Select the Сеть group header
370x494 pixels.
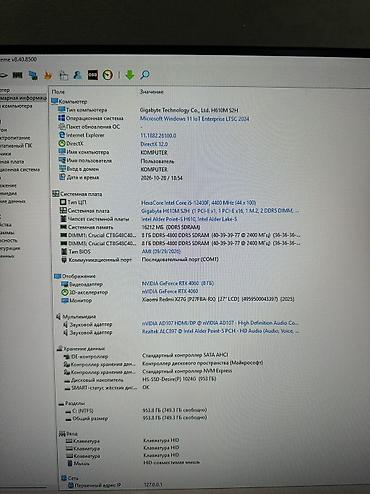click(x=70, y=478)
